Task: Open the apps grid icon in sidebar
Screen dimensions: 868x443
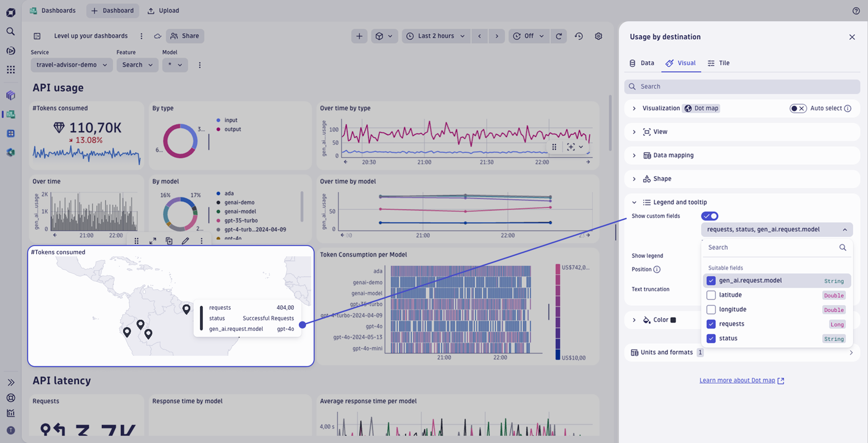Action: [11, 69]
